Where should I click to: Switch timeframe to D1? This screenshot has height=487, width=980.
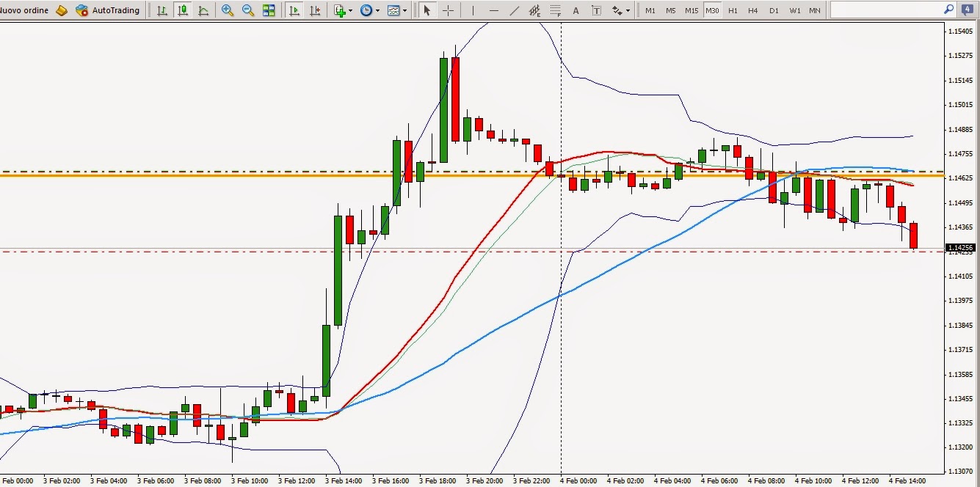point(774,10)
